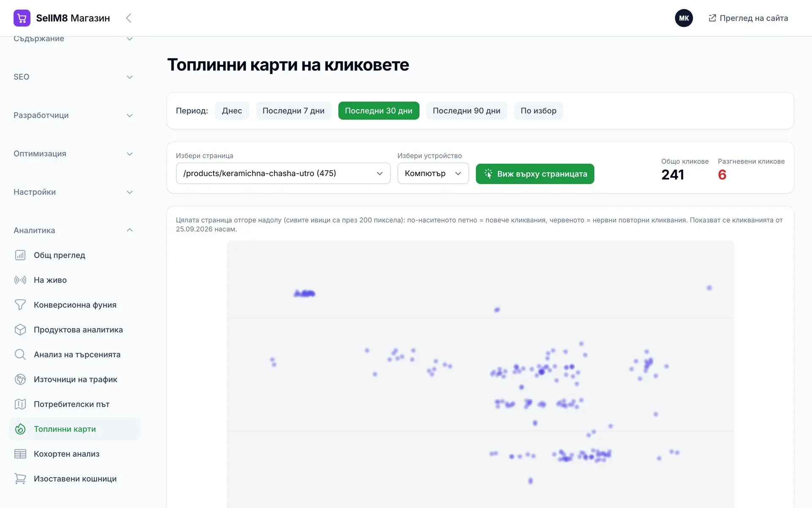Open Кохортен анализ page

pyautogui.click(x=74, y=454)
